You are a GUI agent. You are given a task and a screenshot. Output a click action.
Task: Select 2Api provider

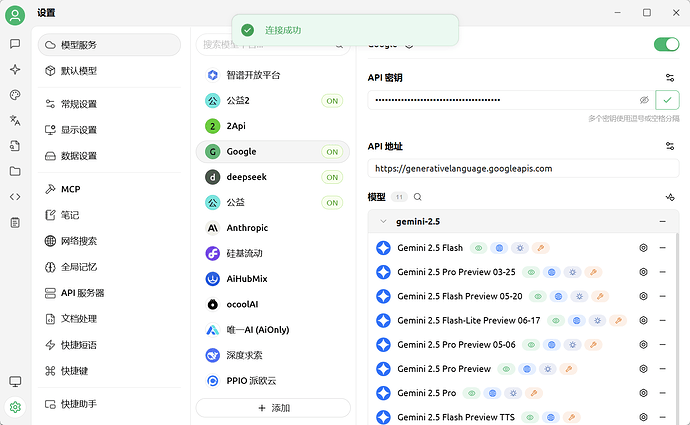pos(273,126)
